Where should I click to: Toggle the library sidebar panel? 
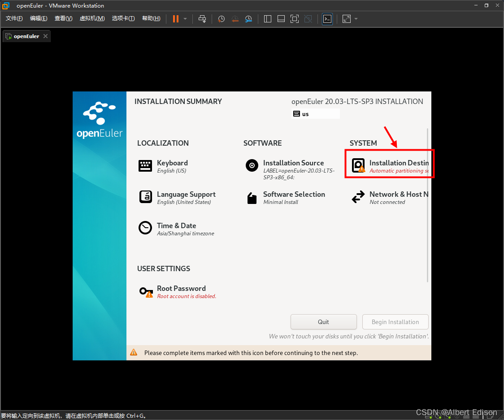pyautogui.click(x=267, y=19)
